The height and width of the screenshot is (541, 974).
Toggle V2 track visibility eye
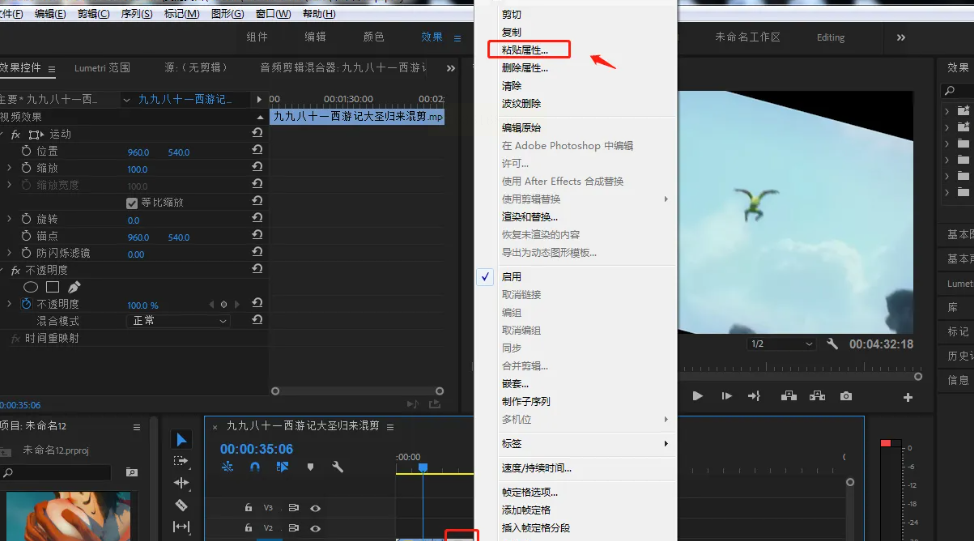click(x=316, y=529)
